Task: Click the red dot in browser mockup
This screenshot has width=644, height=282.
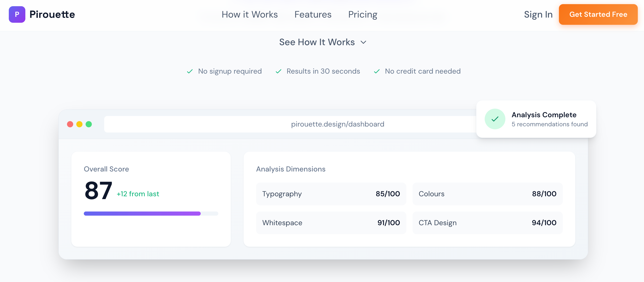Action: (x=70, y=124)
